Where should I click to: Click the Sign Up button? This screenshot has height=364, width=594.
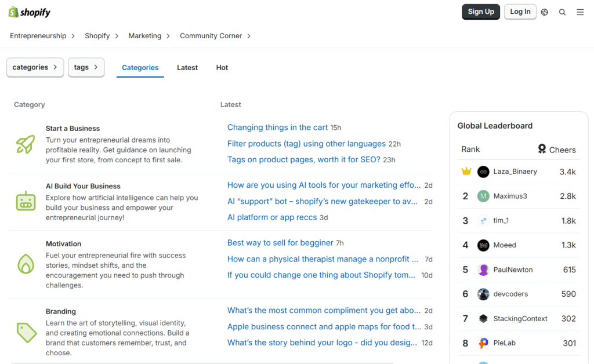pyautogui.click(x=480, y=11)
